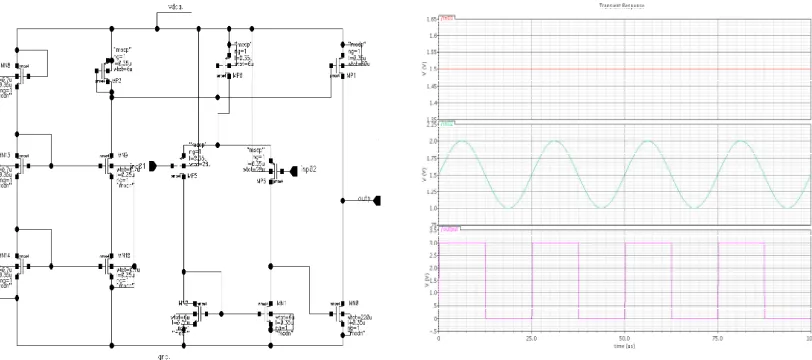Image resolution: width=812 pixels, height=360 pixels.
Task: Click the 1.6 tick on top plot axis
Action: click(x=433, y=35)
